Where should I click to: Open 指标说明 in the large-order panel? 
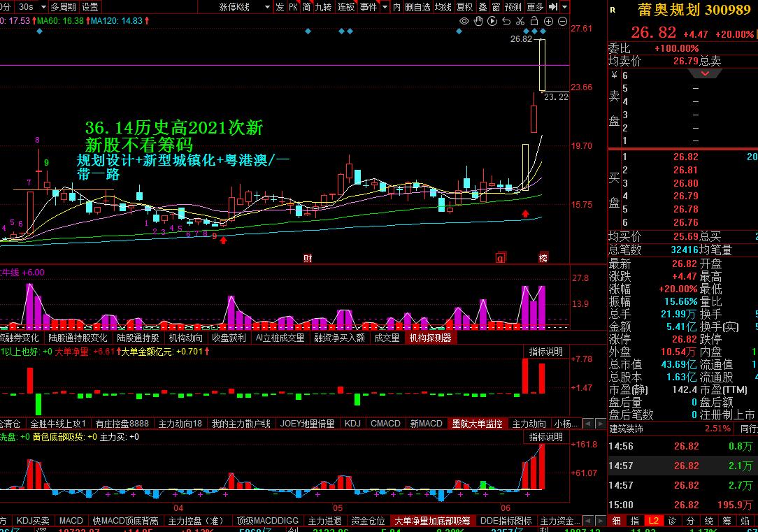click(x=546, y=352)
